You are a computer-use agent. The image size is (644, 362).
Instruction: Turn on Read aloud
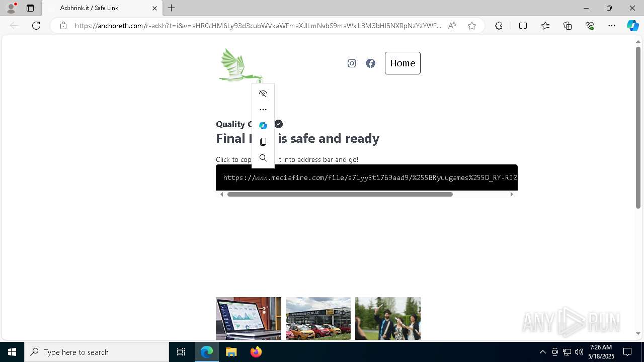click(x=452, y=26)
